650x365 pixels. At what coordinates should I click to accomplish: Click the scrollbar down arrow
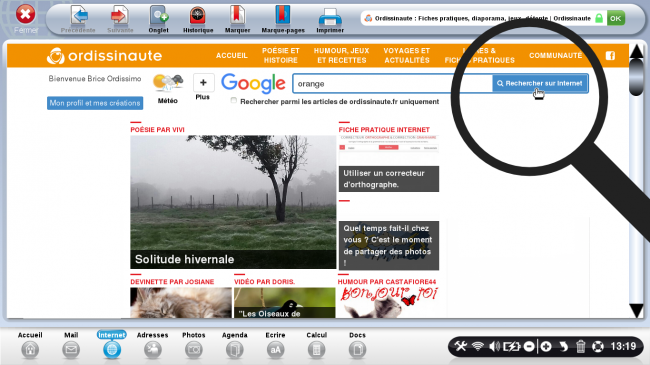pos(636,310)
